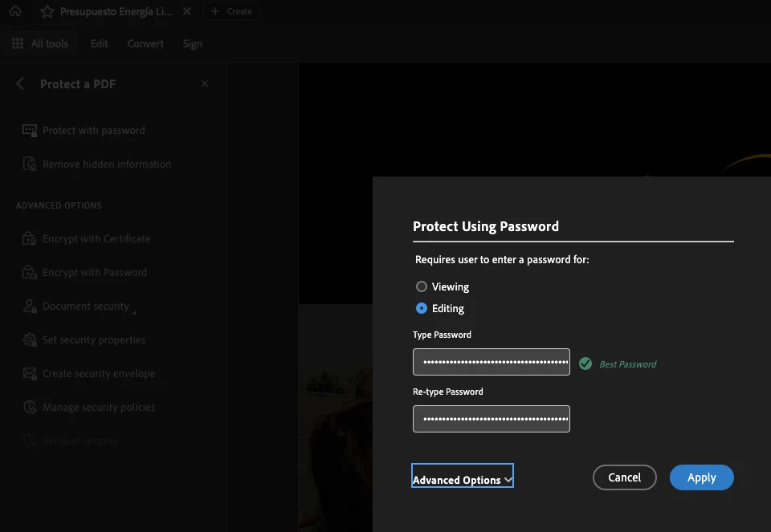Click the Set security properties icon
The image size is (771, 532).
30,340
